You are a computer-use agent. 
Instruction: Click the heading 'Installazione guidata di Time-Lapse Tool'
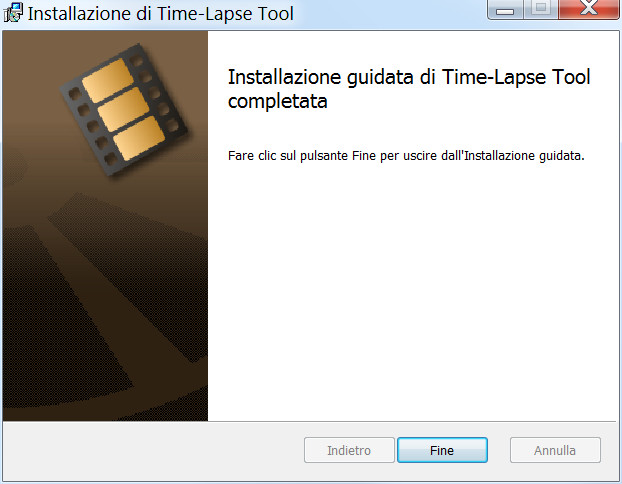coord(409,77)
